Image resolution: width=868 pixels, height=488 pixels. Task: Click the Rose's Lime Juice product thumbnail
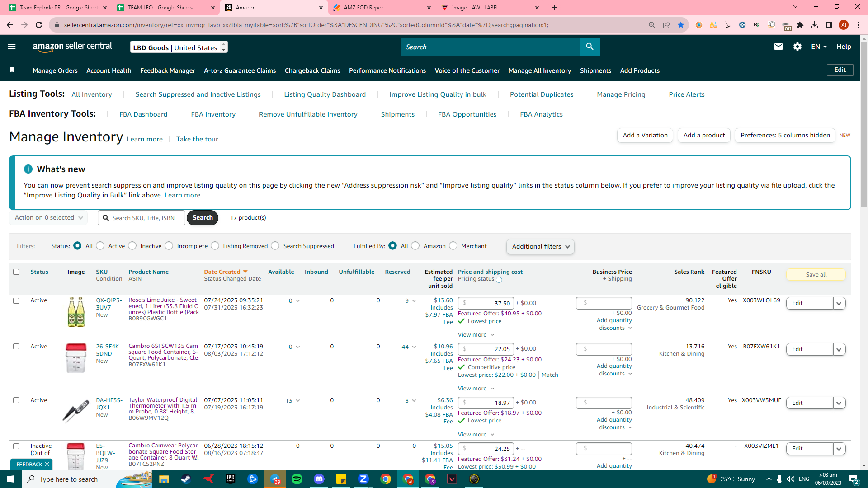[76, 312]
